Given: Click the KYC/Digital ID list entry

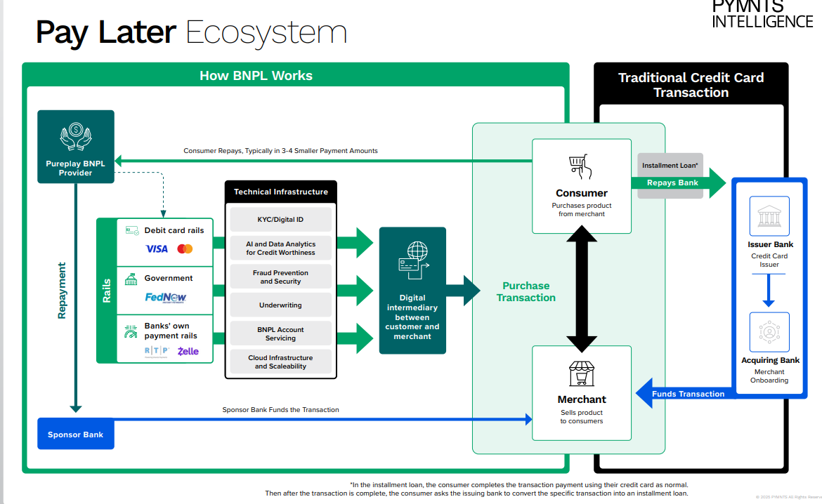Looking at the screenshot, I should click(x=280, y=219).
